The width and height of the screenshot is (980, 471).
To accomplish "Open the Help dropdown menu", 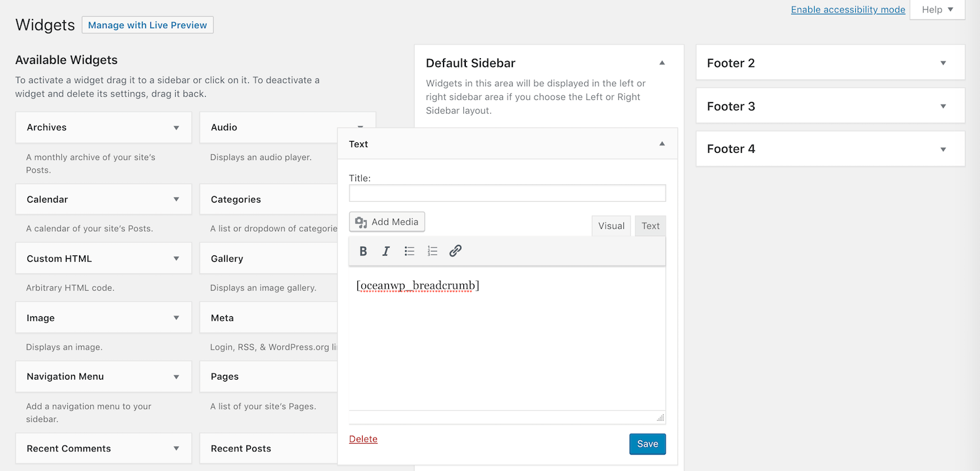I will coord(937,9).
